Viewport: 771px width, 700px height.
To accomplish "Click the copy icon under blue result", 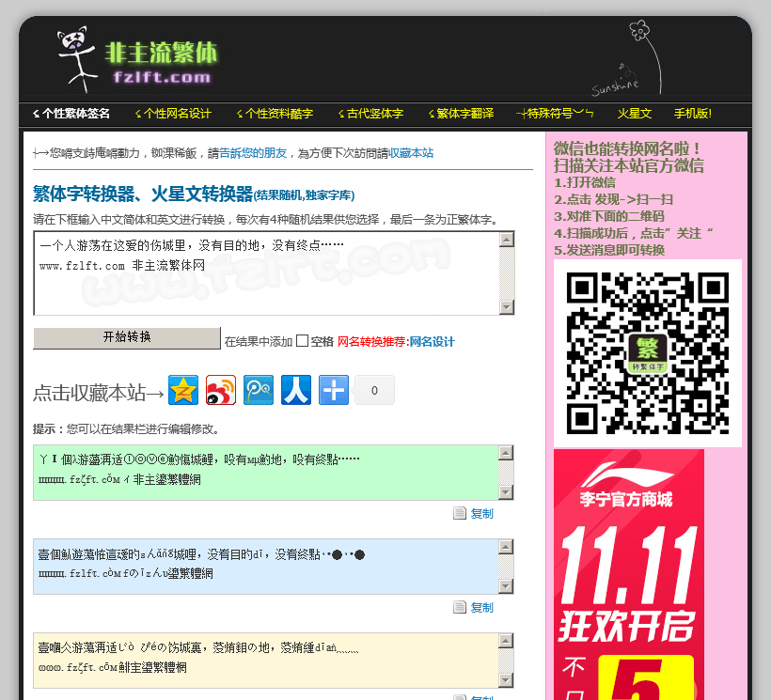I will pos(459,607).
